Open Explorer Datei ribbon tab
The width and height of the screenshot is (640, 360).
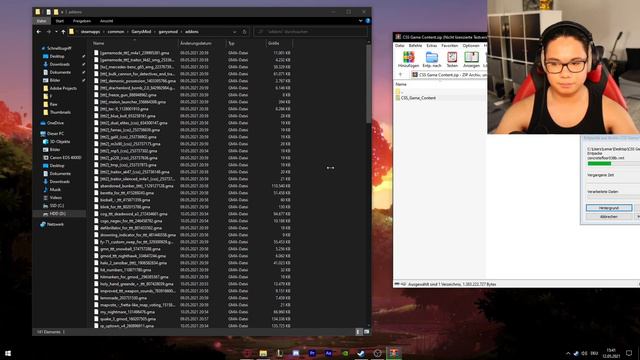(42, 21)
